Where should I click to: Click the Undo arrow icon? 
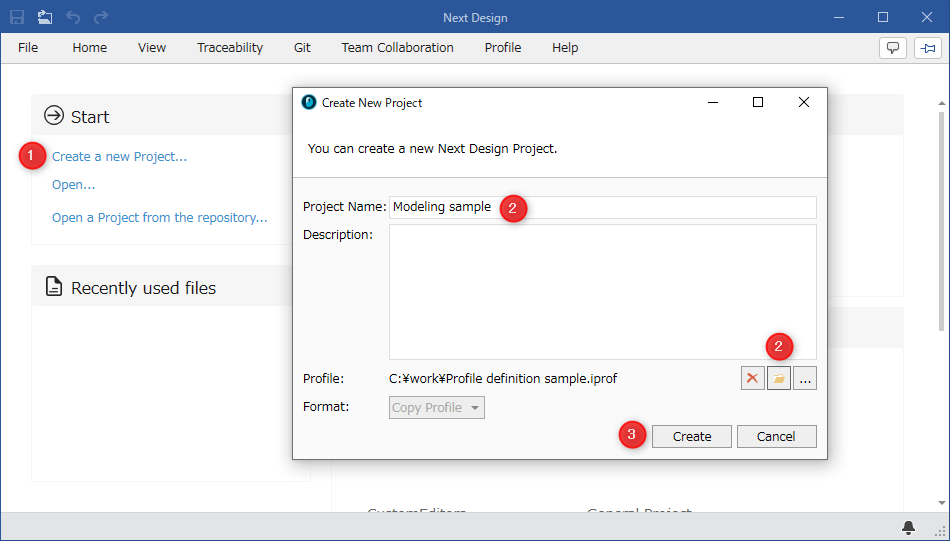click(73, 17)
